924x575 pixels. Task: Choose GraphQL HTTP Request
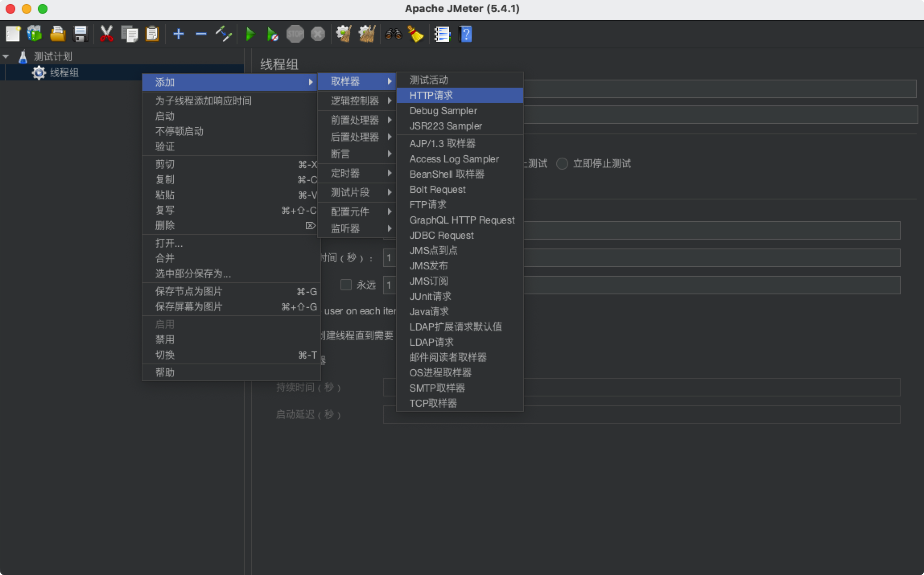point(460,220)
